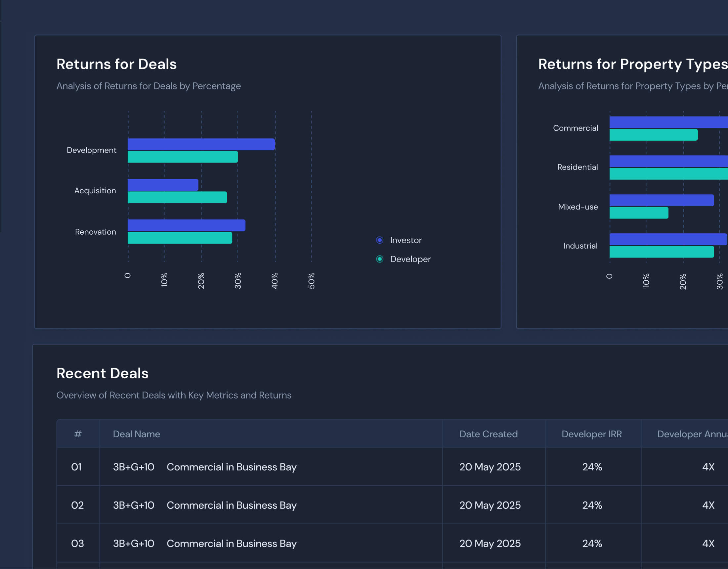Click the 24% IRR value in row 03

pyautogui.click(x=592, y=544)
